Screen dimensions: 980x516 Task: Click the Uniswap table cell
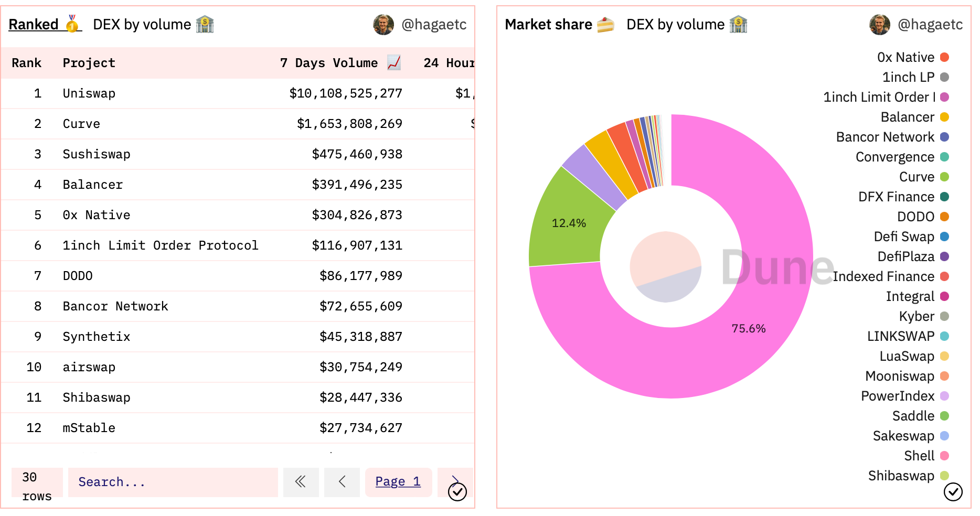pyautogui.click(x=89, y=93)
